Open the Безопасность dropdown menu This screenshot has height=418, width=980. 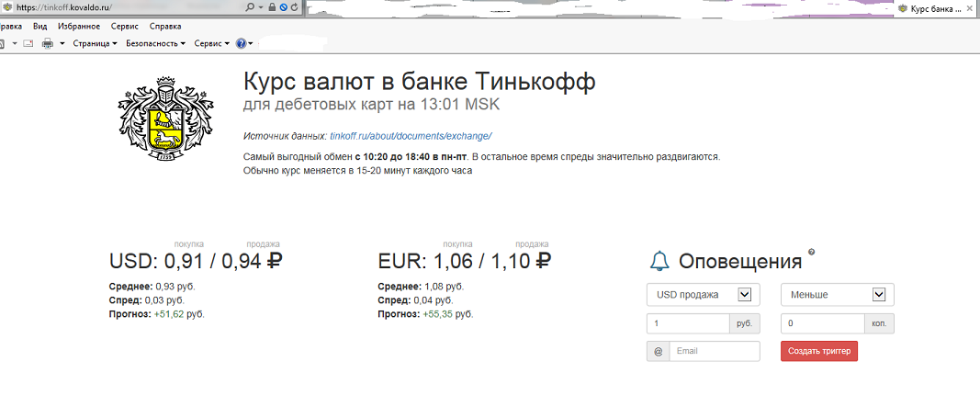(x=155, y=44)
